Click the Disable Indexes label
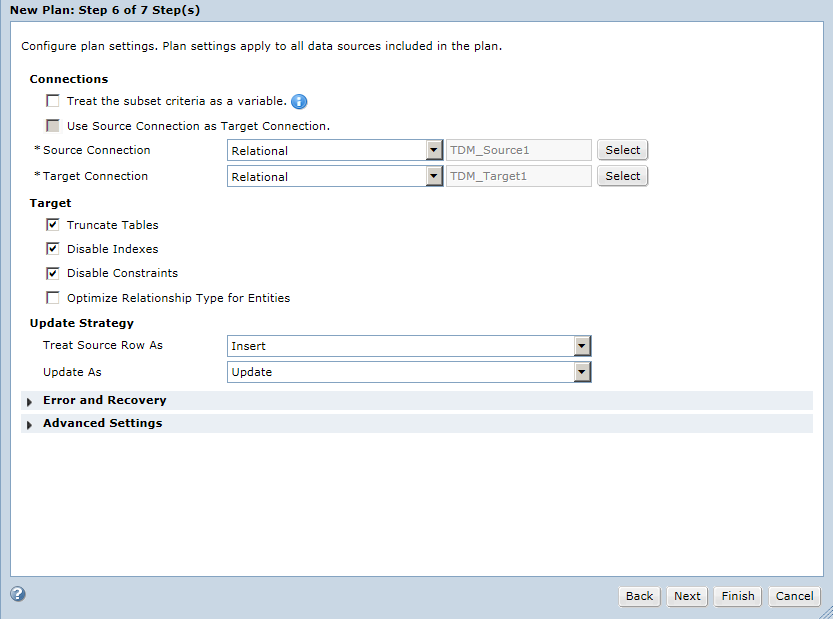This screenshot has height=619, width=833. 113,249
